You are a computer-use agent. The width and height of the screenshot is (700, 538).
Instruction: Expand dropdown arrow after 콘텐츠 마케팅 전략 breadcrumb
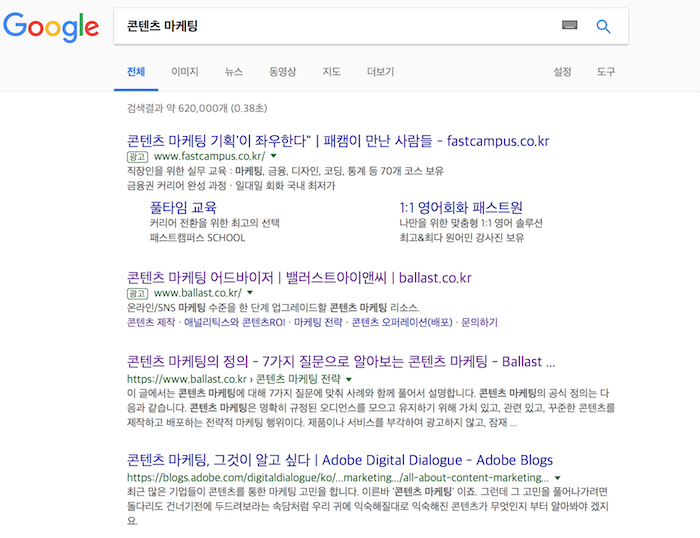[x=349, y=380]
